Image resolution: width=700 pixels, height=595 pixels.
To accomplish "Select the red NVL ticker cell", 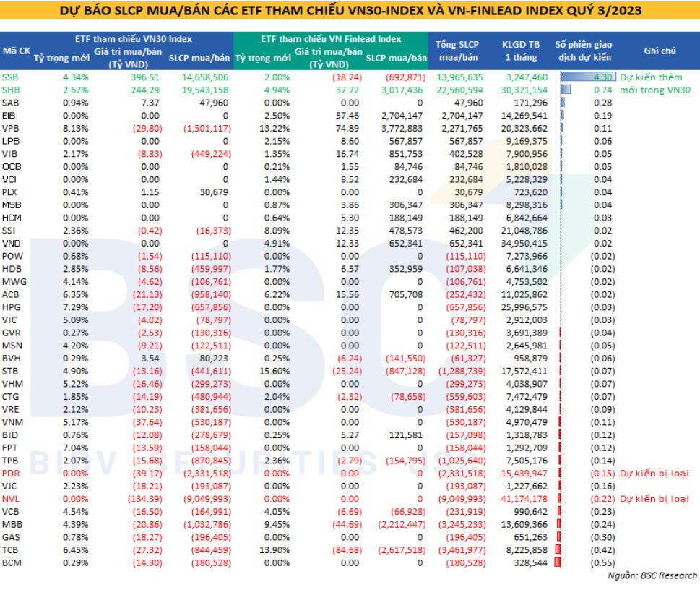I will [10, 500].
